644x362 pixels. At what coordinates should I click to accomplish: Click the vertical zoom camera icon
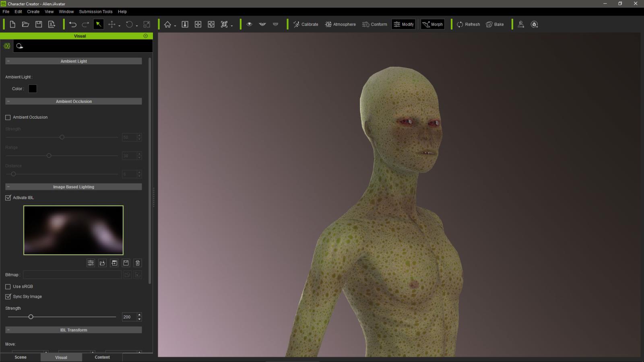[x=185, y=24]
